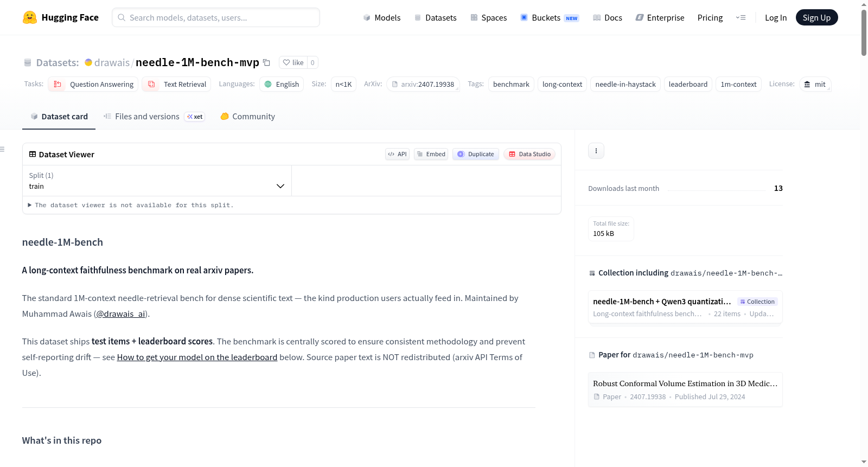
Task: Click the long-context tag
Action: (x=562, y=84)
